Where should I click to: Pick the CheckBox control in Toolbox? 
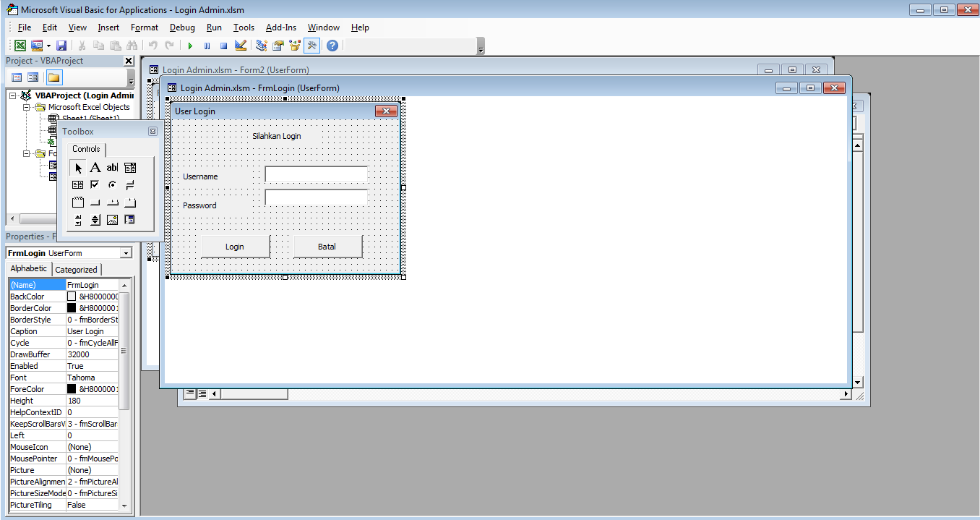pyautogui.click(x=95, y=185)
